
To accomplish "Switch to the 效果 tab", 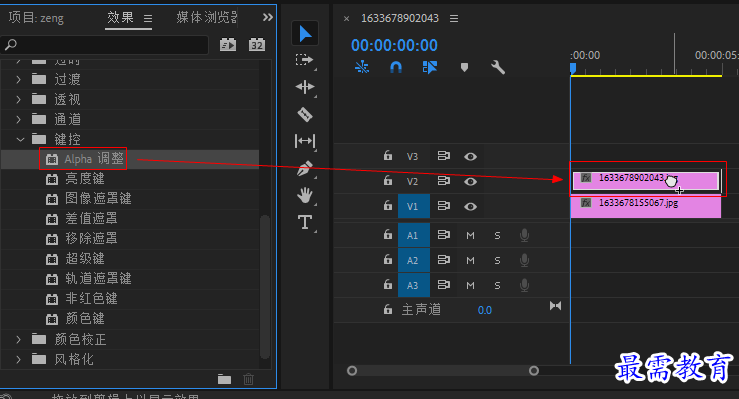I will [120, 17].
